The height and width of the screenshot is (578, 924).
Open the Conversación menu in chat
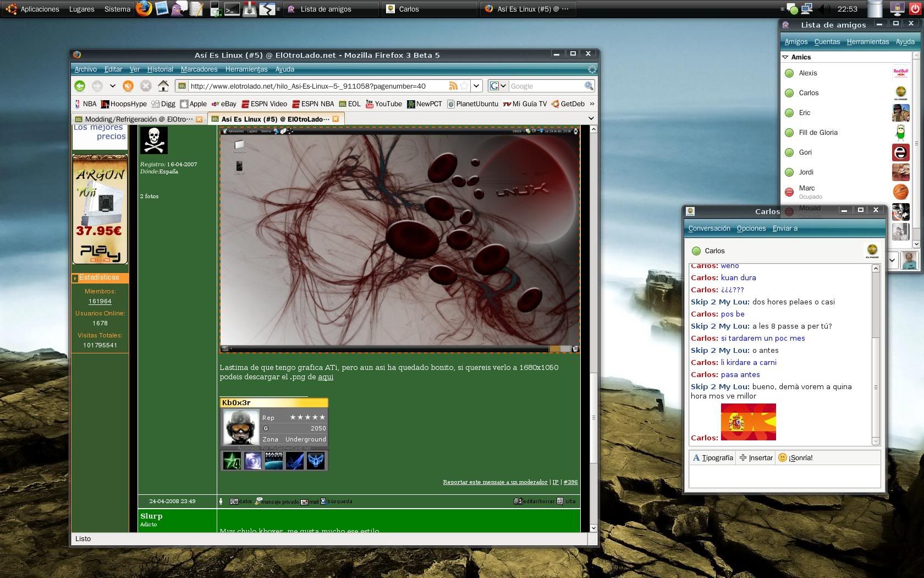click(709, 228)
